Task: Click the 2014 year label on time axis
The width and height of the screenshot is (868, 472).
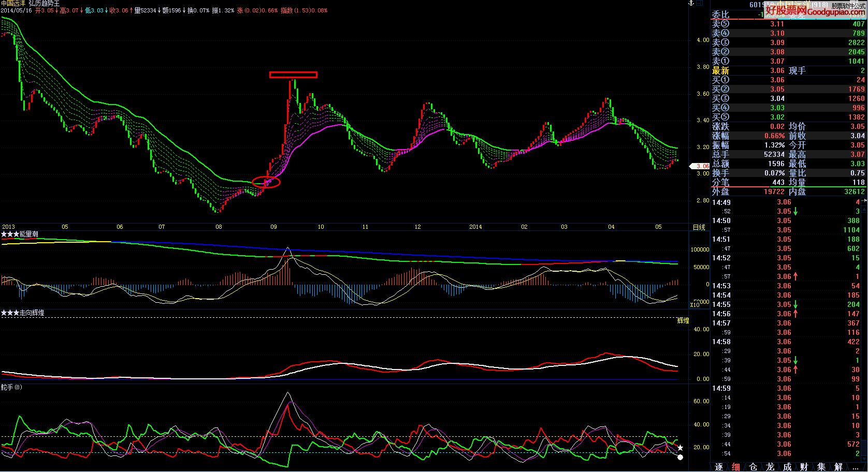Action: 475,227
